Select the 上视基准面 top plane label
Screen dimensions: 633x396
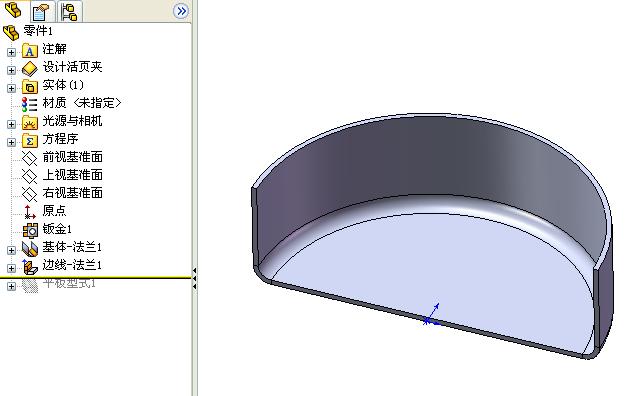(73, 175)
